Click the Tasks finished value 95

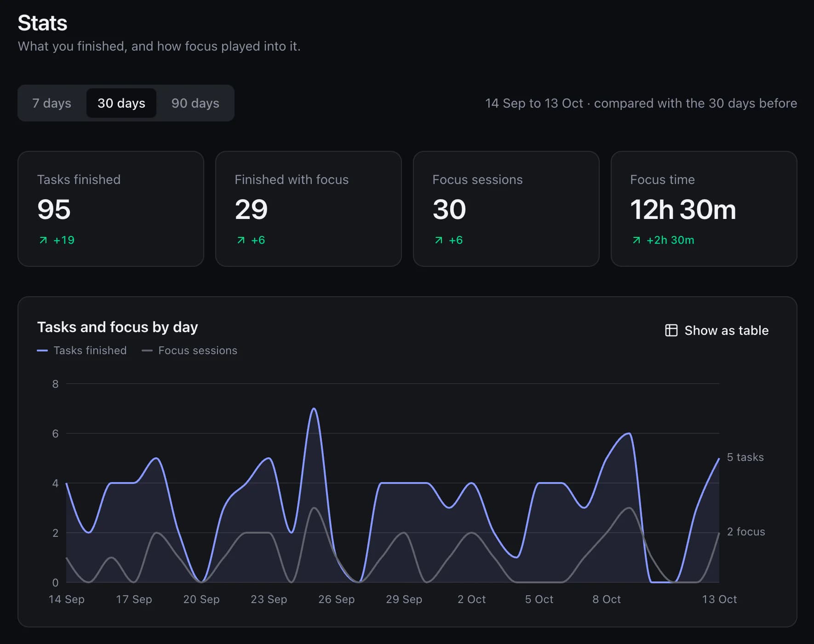pos(54,210)
